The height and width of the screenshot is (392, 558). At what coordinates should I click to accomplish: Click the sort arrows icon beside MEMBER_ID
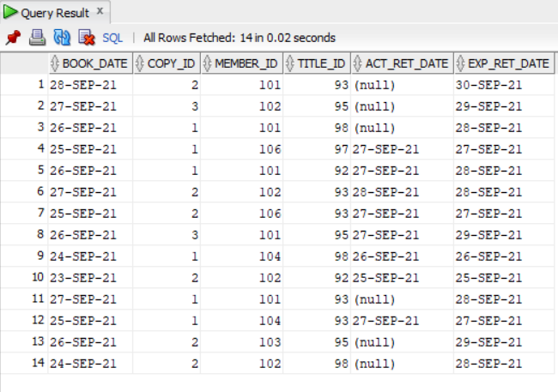(x=207, y=63)
